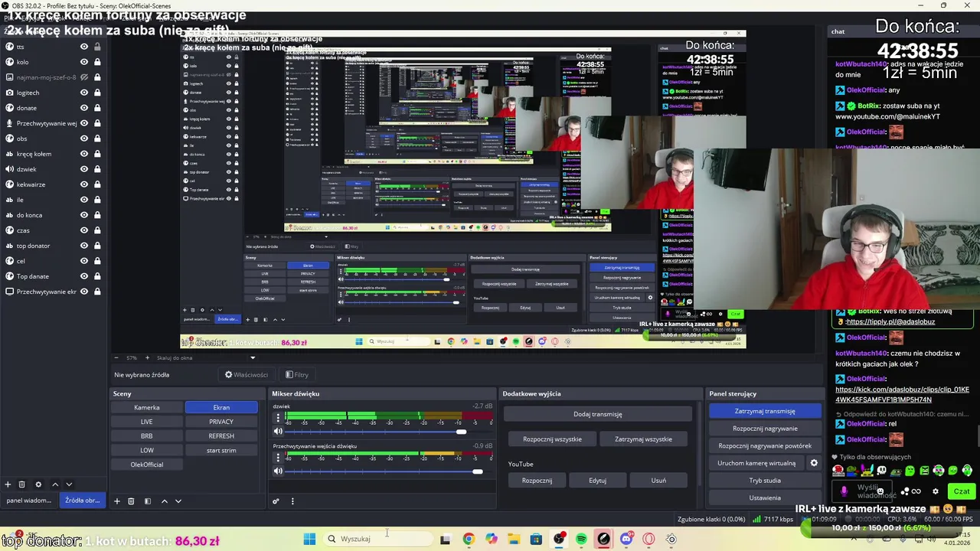This screenshot has height=551, width=980.
Task: Hide the logitech source
Action: coord(84,93)
